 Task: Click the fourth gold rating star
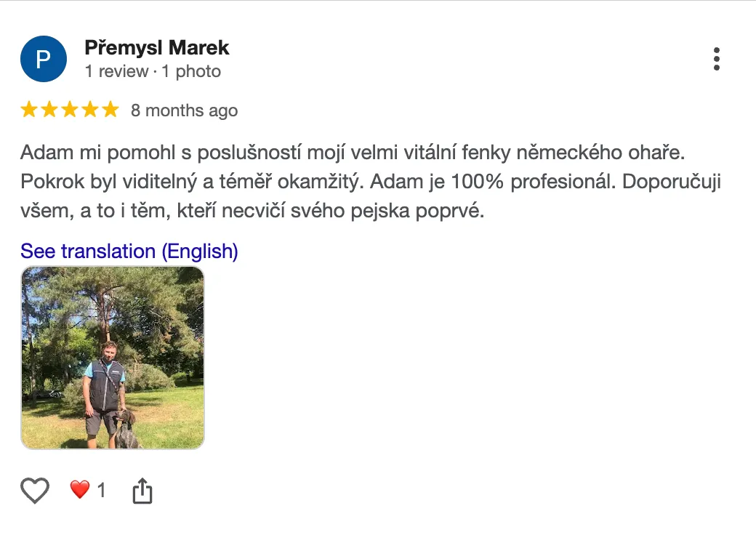pos(90,110)
